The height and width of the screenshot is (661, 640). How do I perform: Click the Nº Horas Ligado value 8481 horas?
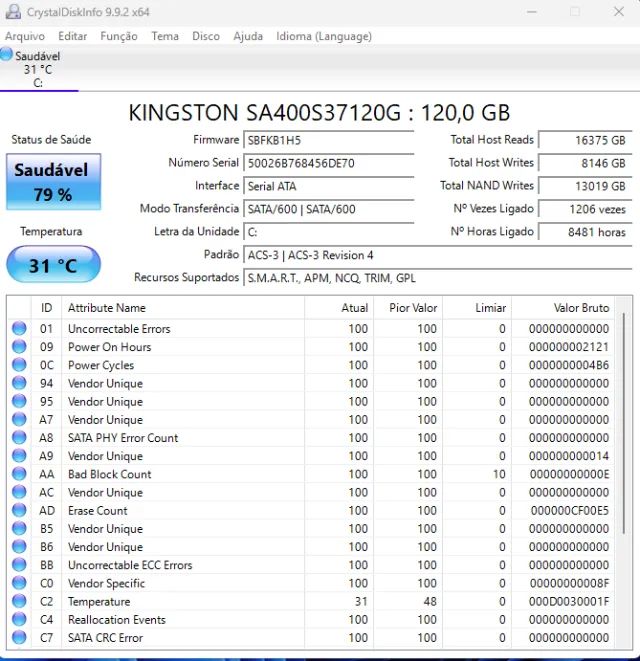point(585,232)
